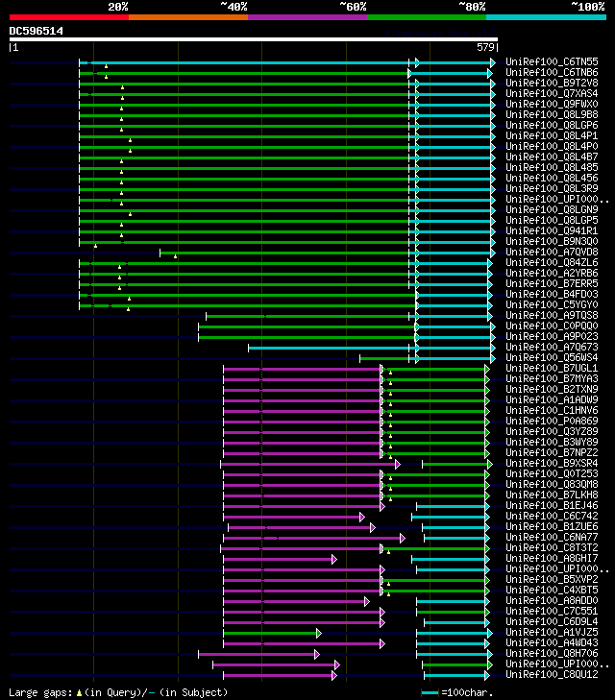The width and height of the screenshot is (615, 700).
Task: Select the UniRef100_C8T3T2 label
Action: pyautogui.click(x=552, y=547)
